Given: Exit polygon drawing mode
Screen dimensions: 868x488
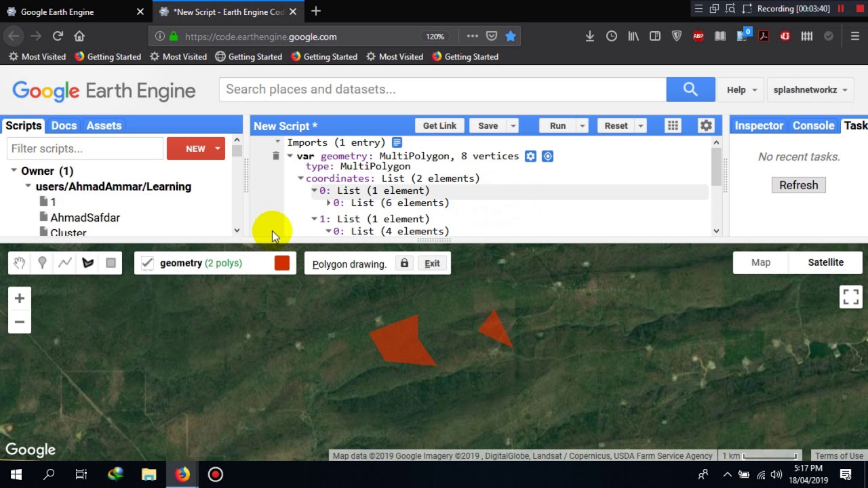Looking at the screenshot, I should click(x=432, y=264).
